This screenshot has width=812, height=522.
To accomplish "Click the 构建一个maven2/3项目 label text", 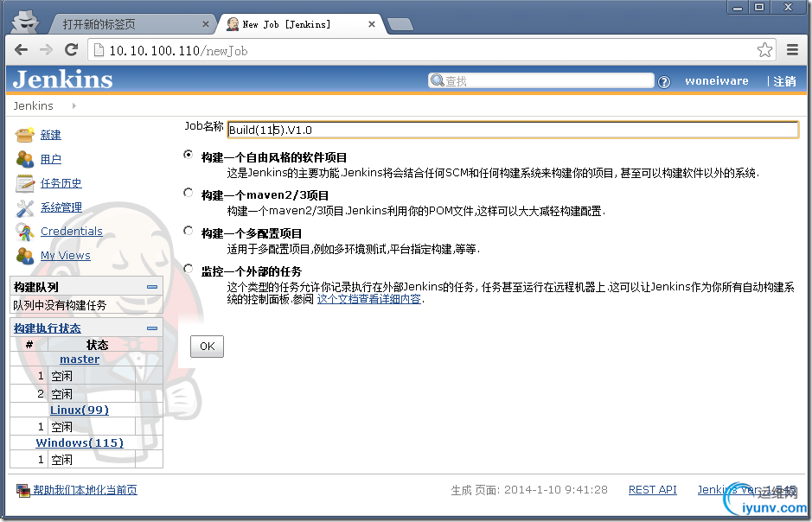I will tap(265, 195).
